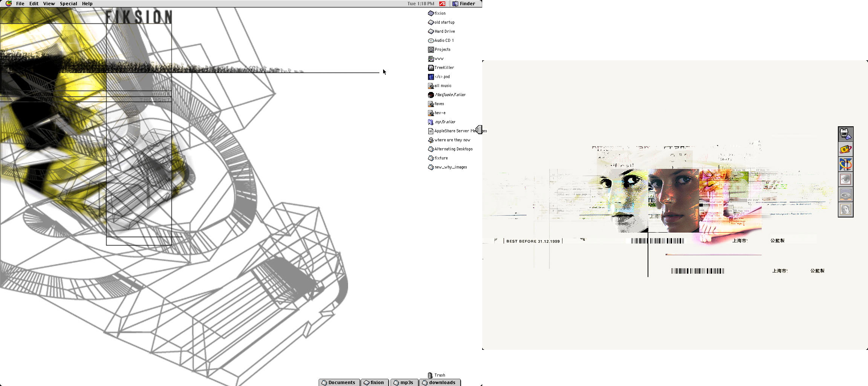
Task: Open the TreeKiller desktop icon
Action: pyautogui.click(x=431, y=67)
